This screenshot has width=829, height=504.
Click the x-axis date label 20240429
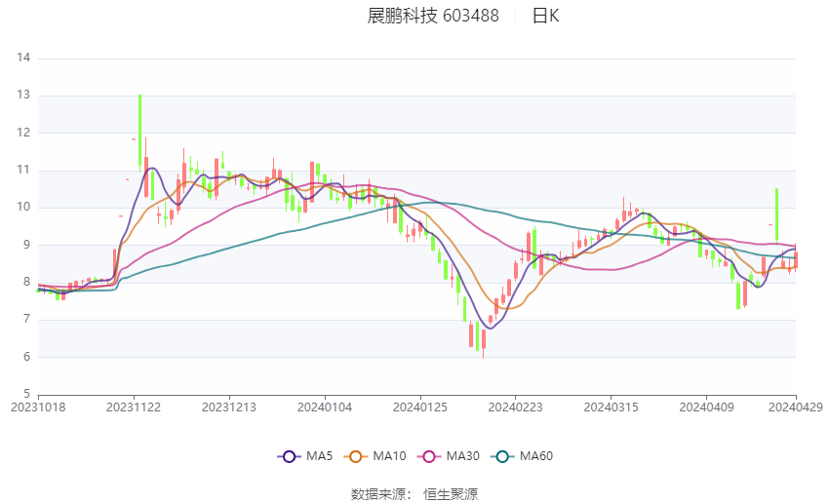[x=796, y=407]
